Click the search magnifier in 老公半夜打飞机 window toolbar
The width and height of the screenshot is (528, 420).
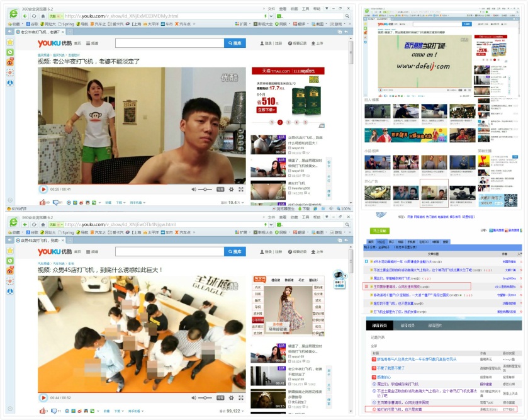(x=347, y=16)
